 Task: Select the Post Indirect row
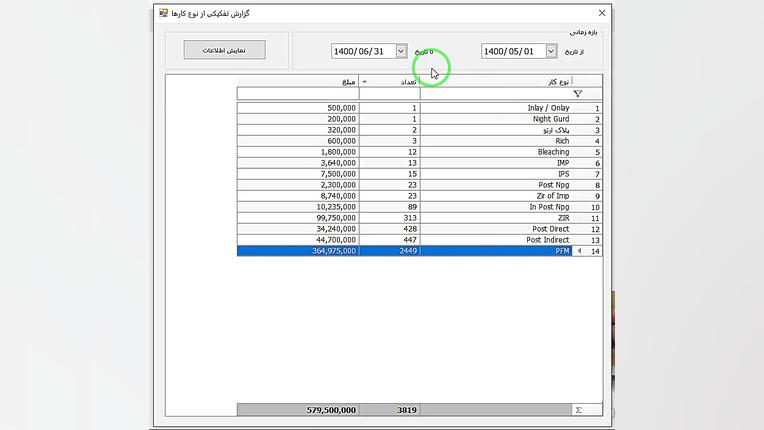[x=420, y=240]
